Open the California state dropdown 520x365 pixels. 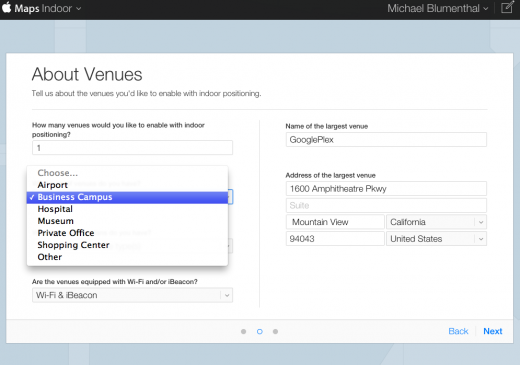point(436,222)
